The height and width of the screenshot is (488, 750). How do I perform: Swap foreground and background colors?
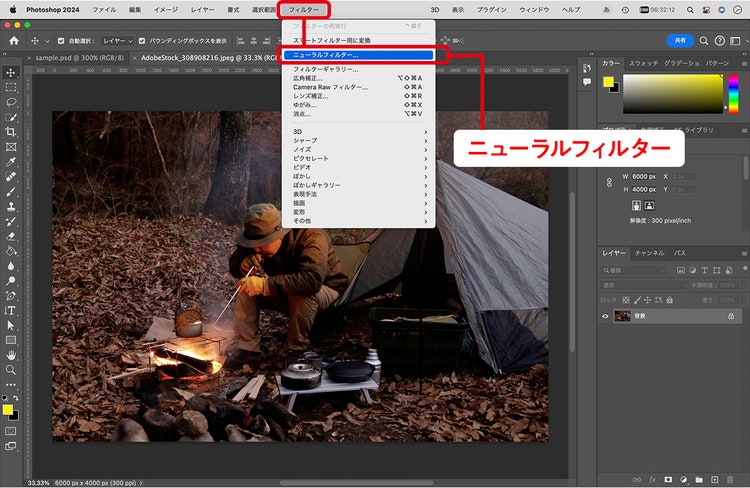tap(16, 398)
